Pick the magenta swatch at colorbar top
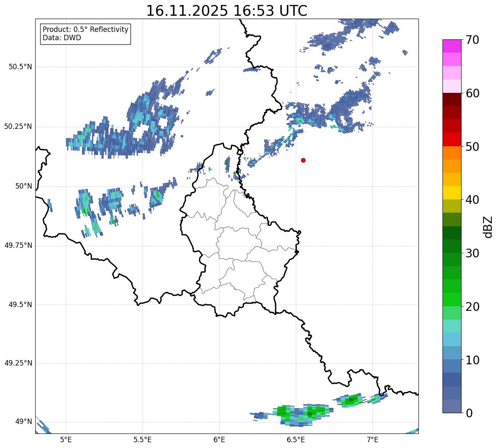The width and height of the screenshot is (498, 448). 452,46
